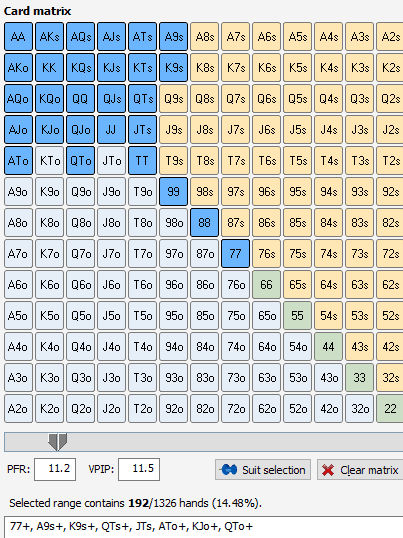Select the 22 pocket pair cell

pyautogui.click(x=390, y=409)
